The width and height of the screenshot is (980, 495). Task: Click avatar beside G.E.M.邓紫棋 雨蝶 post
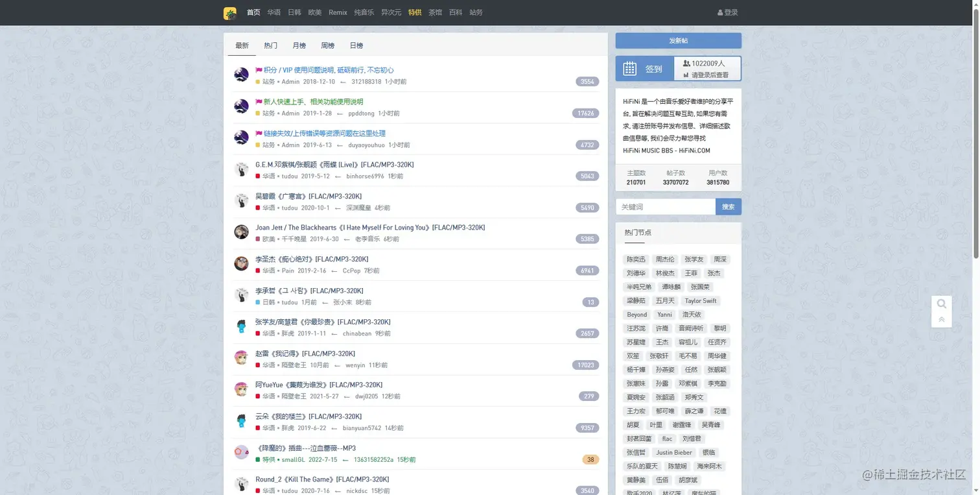(x=241, y=169)
